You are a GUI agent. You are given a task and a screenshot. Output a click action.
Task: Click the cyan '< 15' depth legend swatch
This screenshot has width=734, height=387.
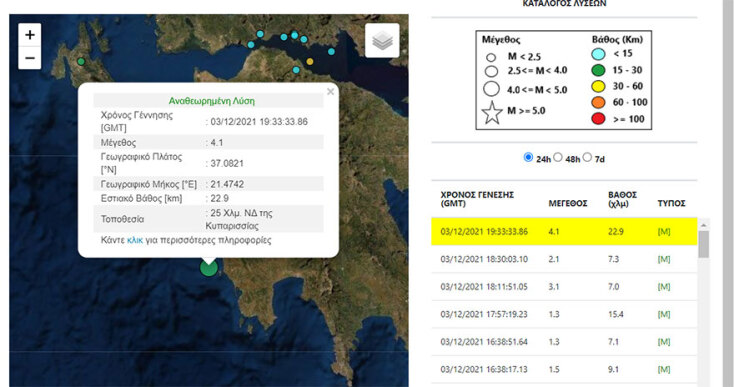point(598,54)
